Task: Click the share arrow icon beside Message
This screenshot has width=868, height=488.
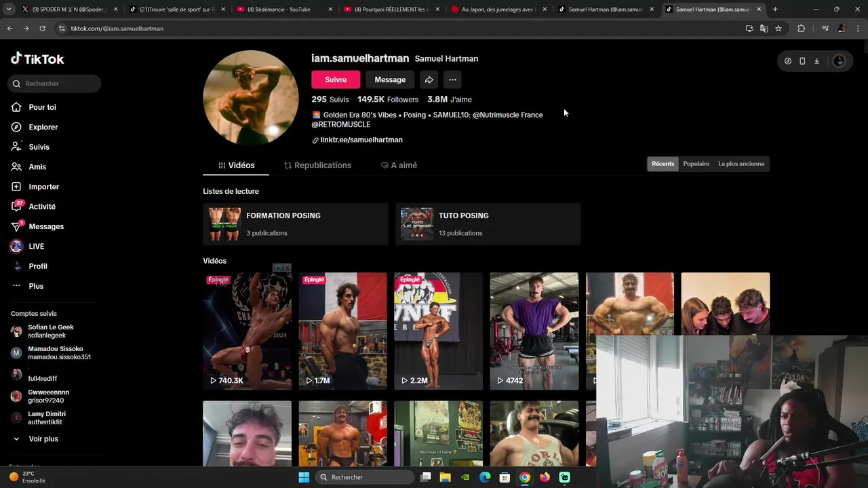Action: (429, 80)
